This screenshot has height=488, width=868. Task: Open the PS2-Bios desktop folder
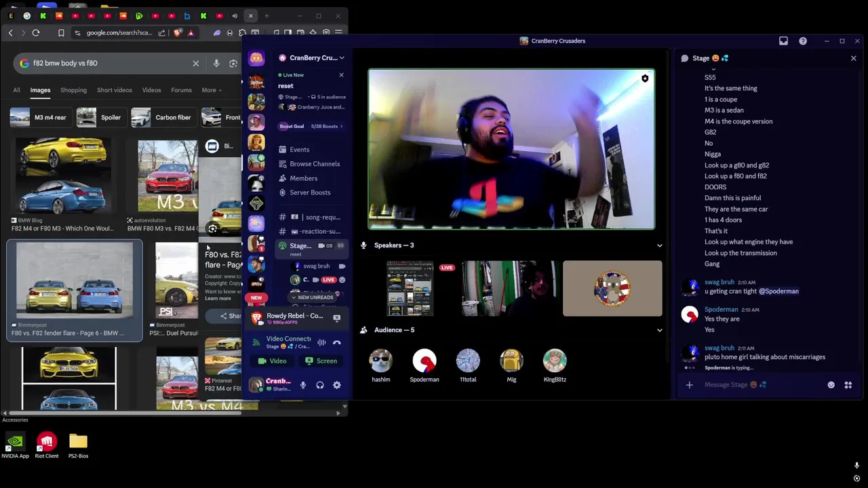pyautogui.click(x=78, y=446)
